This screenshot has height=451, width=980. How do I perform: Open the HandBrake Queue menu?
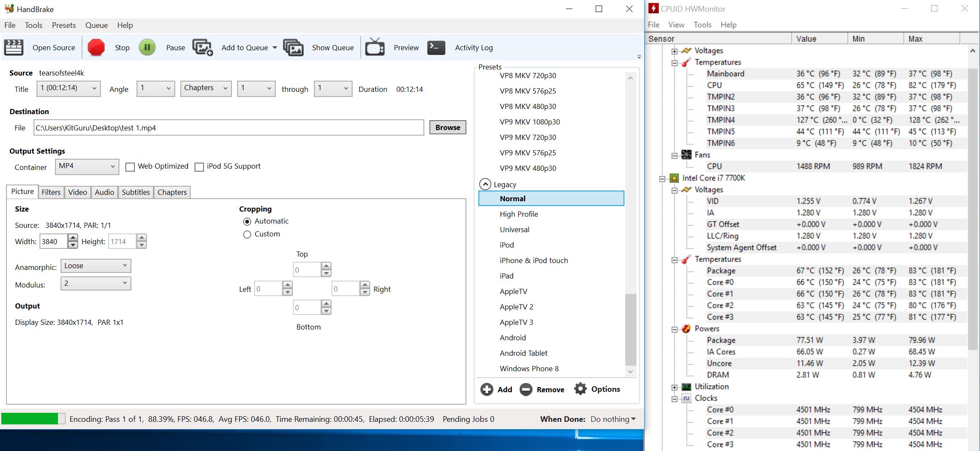click(97, 25)
